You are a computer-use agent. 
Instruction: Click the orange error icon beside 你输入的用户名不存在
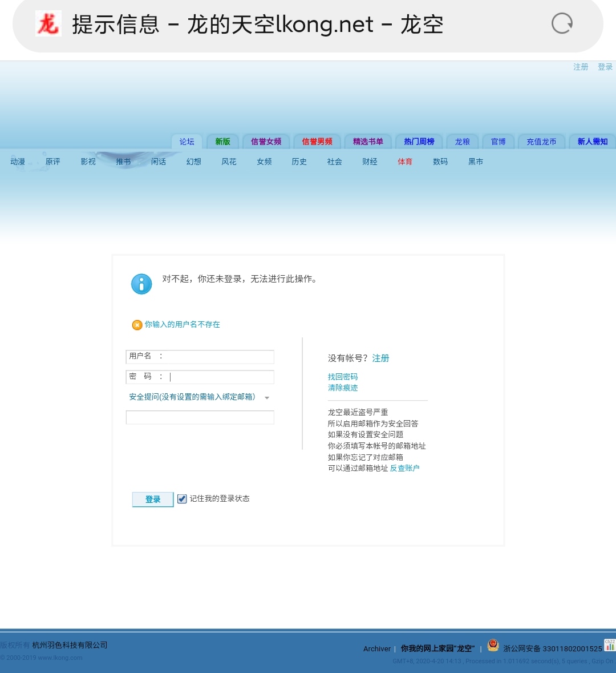[137, 324]
